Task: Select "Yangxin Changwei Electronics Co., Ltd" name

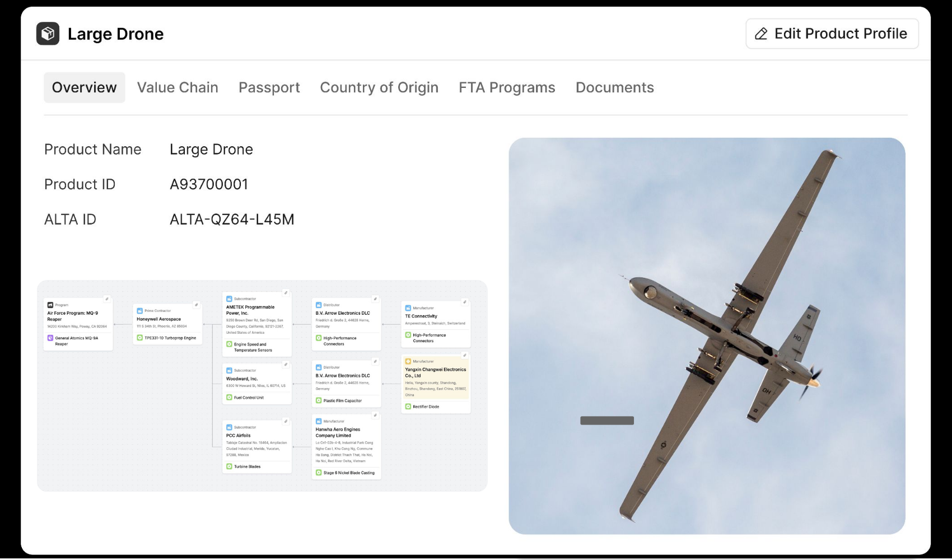Action: (x=436, y=373)
